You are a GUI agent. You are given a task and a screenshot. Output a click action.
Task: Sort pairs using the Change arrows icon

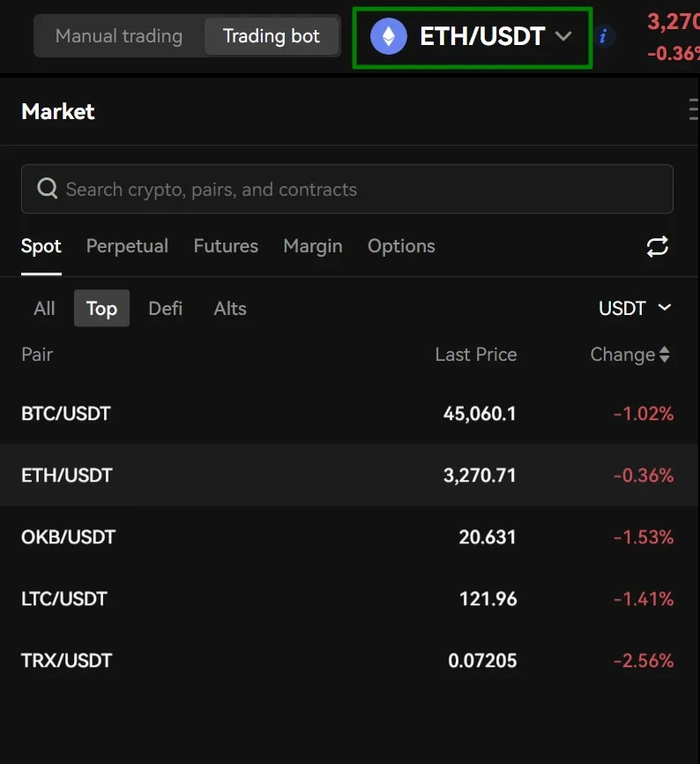(x=665, y=355)
